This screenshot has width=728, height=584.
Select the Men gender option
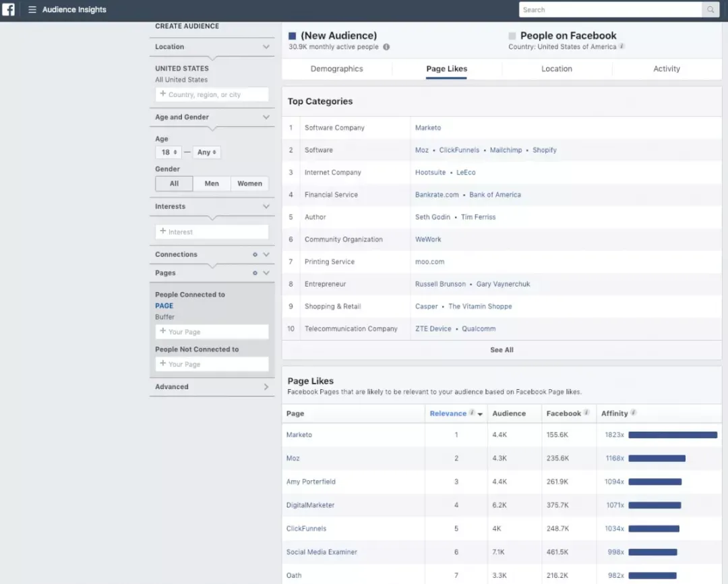tap(212, 183)
